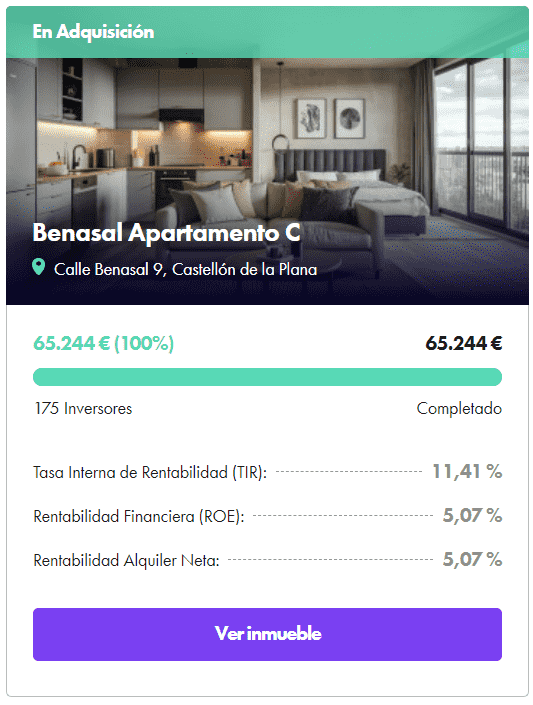Image resolution: width=533 pixels, height=705 pixels.
Task: Select the 5,07 % ROE value
Action: [x=472, y=516]
